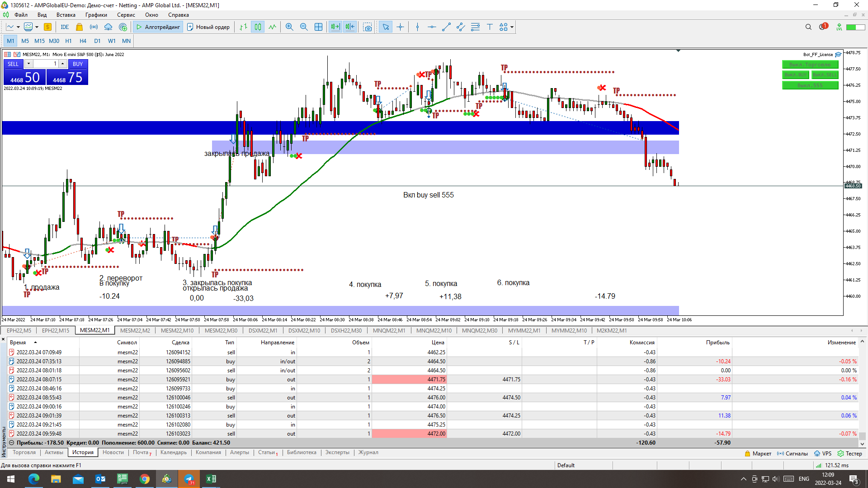Click the zoom out chart icon
The height and width of the screenshot is (488, 868).
(x=304, y=27)
